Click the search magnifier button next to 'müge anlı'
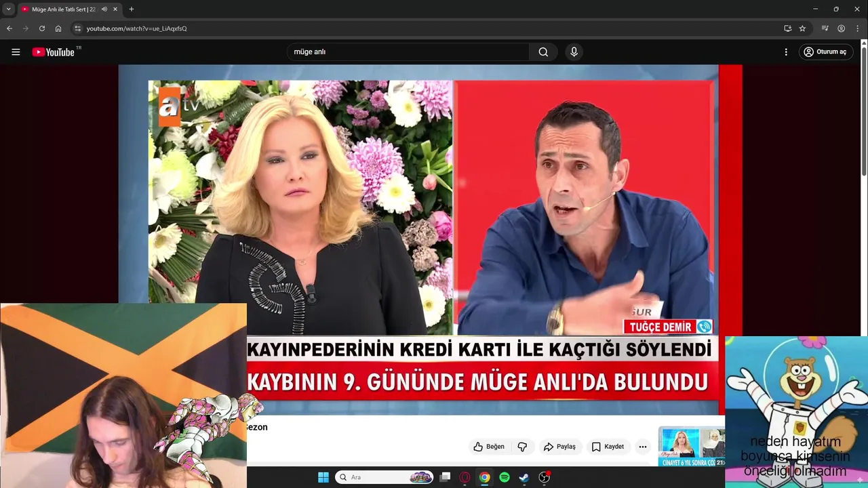The image size is (868, 488). [543, 52]
